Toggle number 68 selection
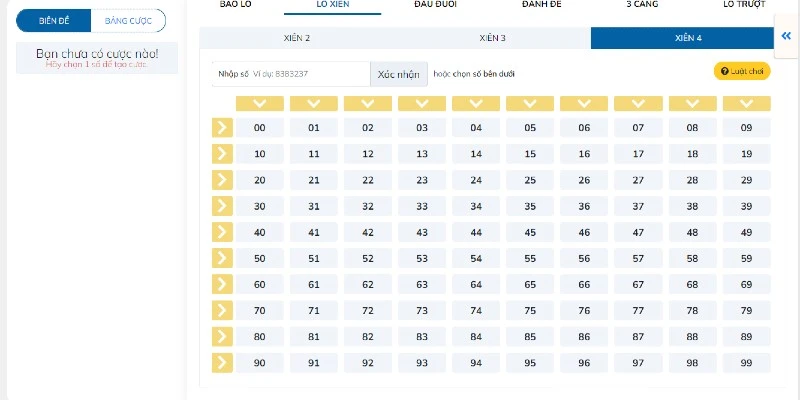Image resolution: width=800 pixels, height=400 pixels. 692,284
